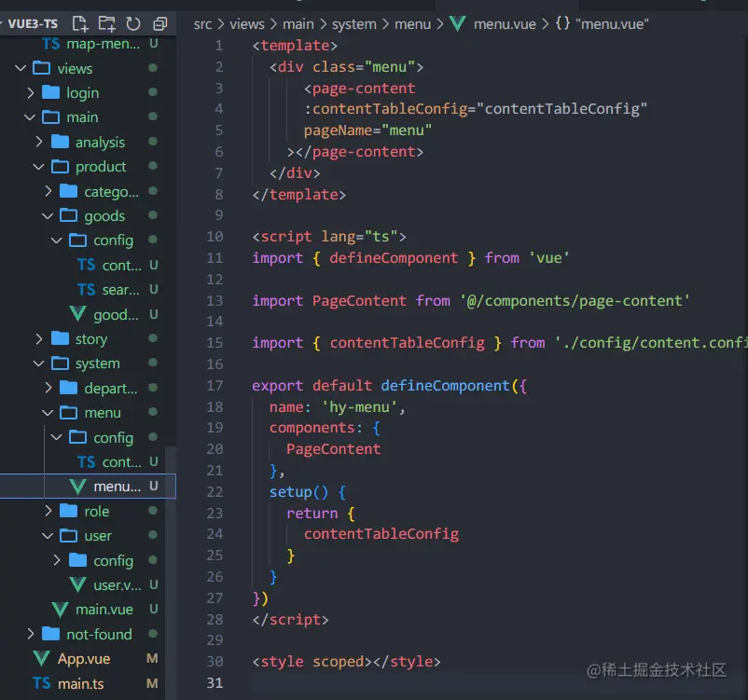The height and width of the screenshot is (700, 748).
Task: Click line number 17 in the gutter
Action: 215,385
